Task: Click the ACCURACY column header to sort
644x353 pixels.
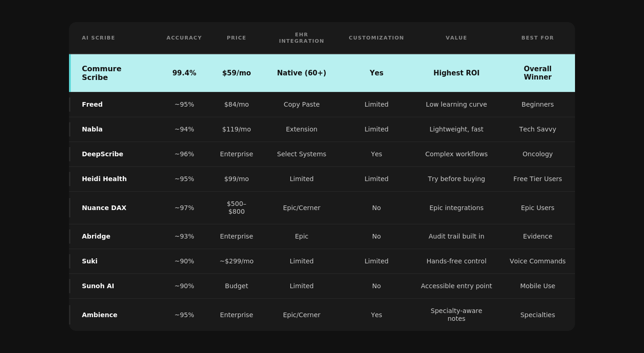Action: pos(184,38)
